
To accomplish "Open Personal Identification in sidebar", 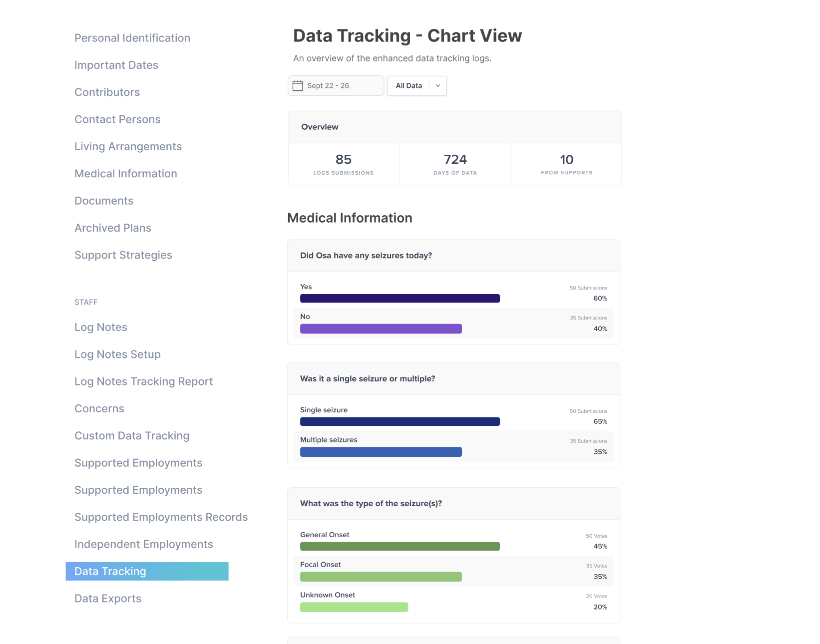I will coord(132,38).
